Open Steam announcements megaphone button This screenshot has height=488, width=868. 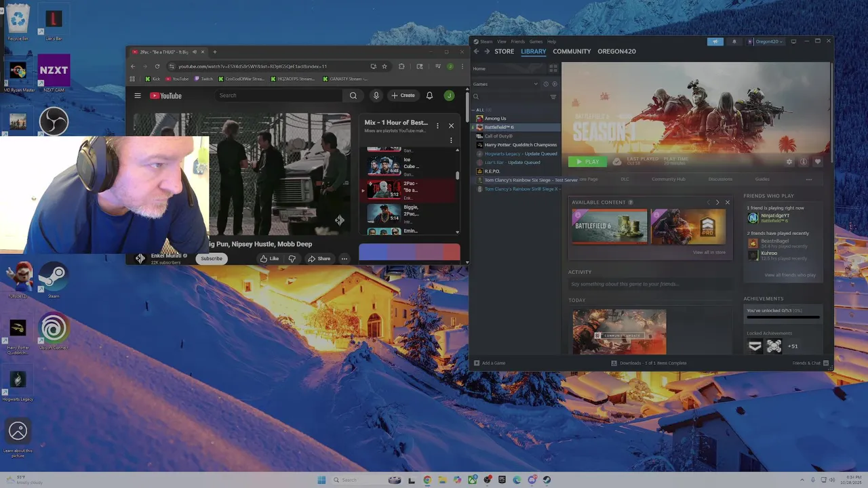(x=715, y=41)
